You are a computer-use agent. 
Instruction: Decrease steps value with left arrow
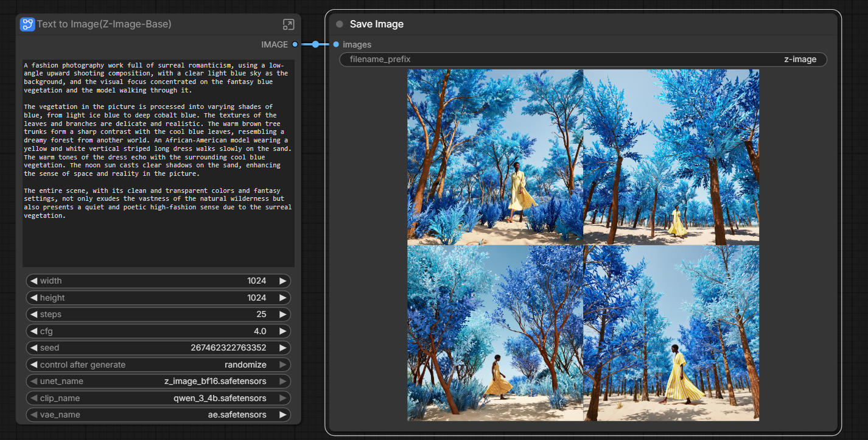point(34,315)
